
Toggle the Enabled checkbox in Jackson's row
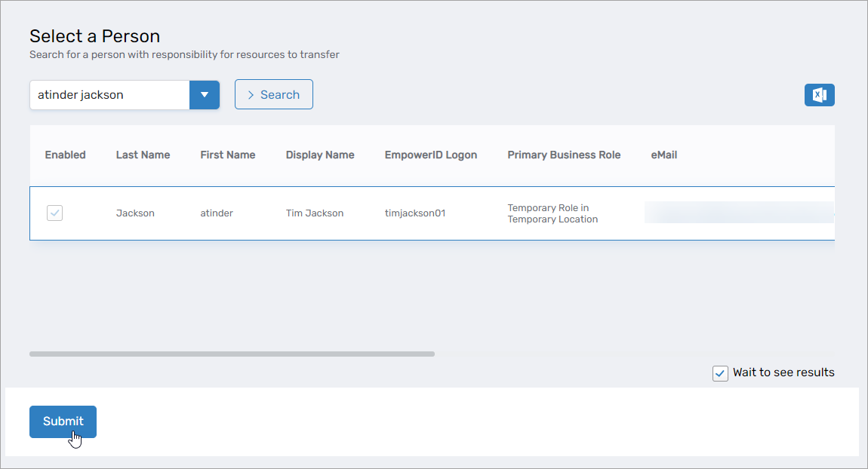[55, 213]
